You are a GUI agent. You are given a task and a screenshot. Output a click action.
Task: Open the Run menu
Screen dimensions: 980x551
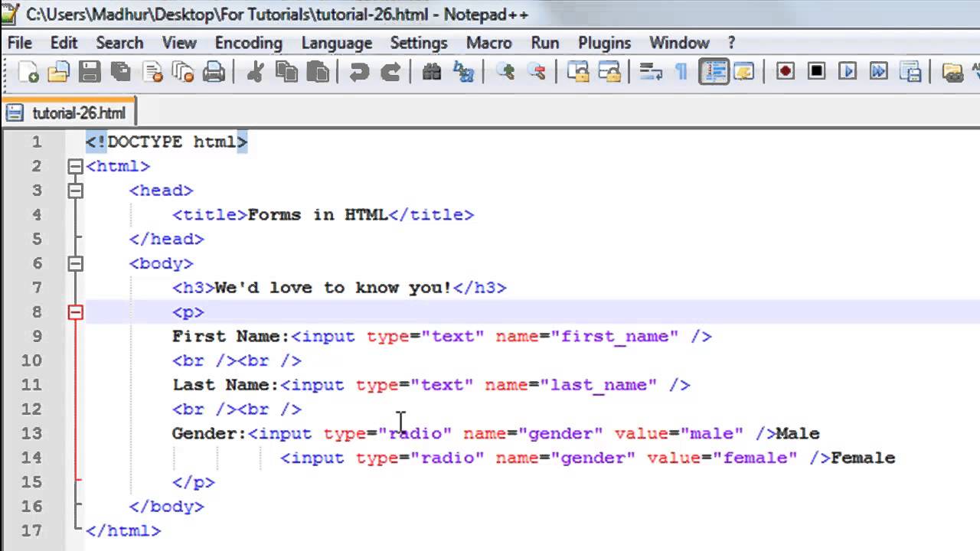(x=545, y=43)
